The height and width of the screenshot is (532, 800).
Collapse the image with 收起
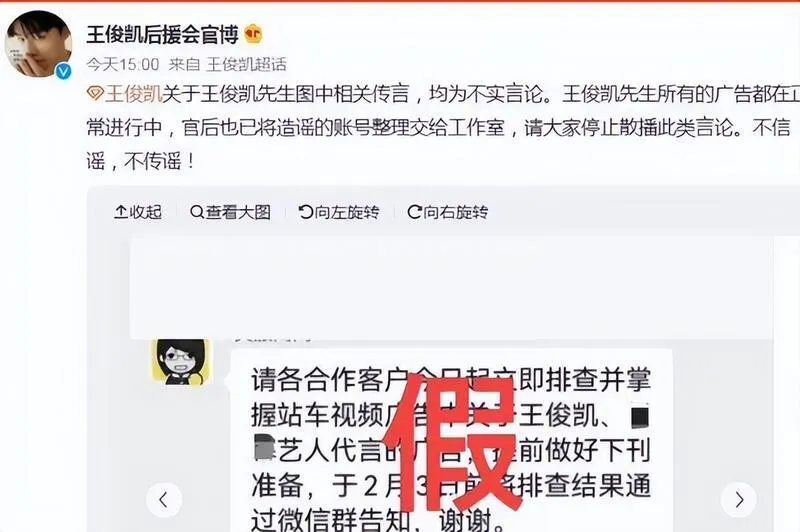point(138,212)
